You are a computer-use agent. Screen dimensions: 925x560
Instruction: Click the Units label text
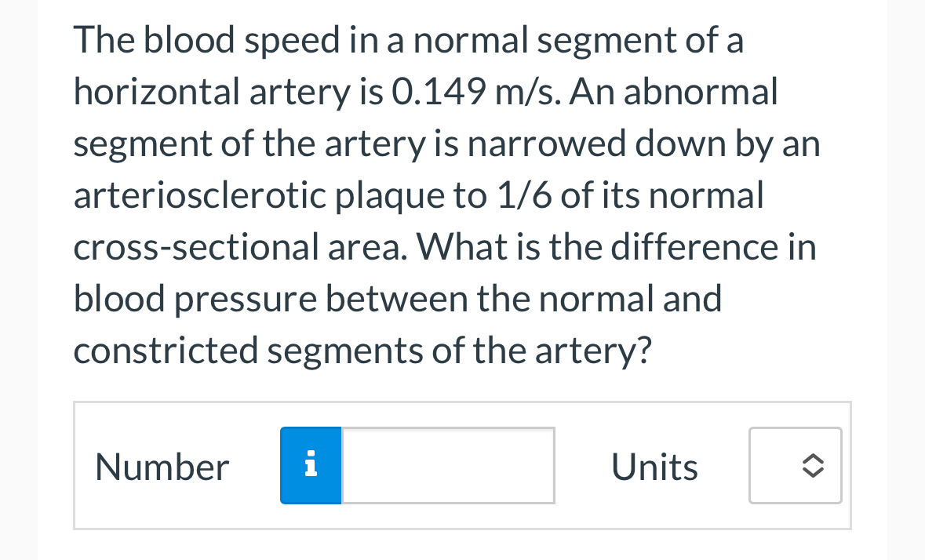(x=654, y=465)
